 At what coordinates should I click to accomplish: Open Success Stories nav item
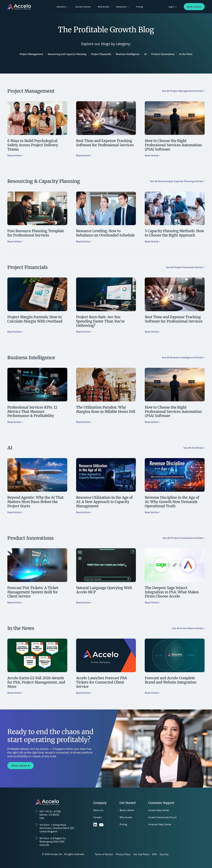pos(83,7)
